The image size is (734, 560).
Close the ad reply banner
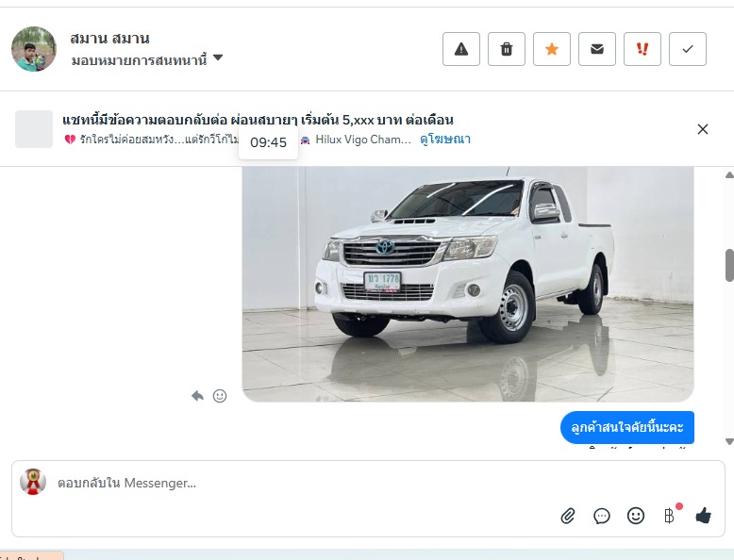tap(703, 129)
